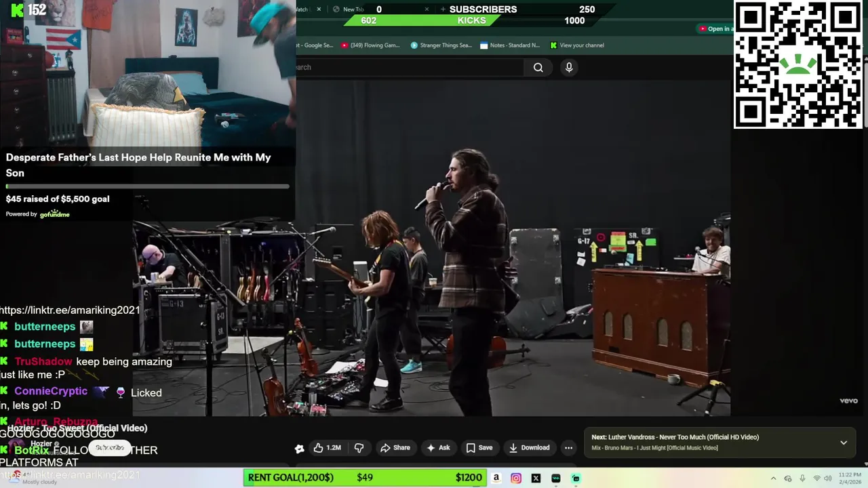This screenshot has width=868, height=488.
Task: Open volume control in system tray
Action: coord(828,479)
